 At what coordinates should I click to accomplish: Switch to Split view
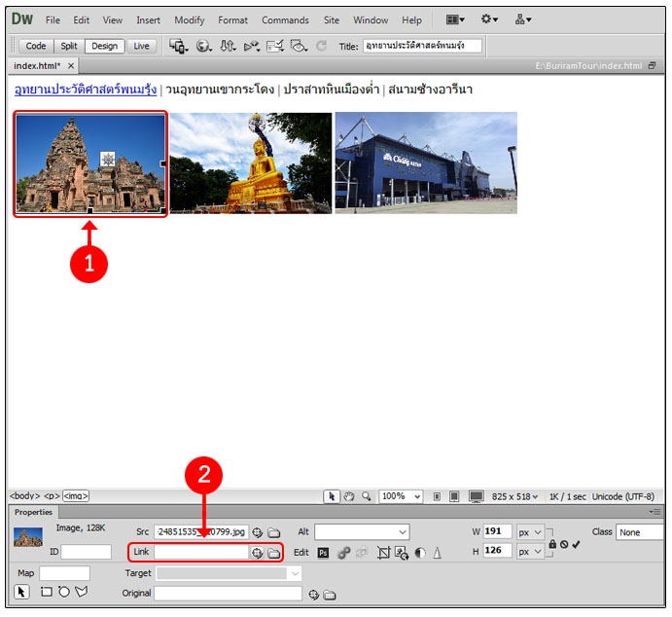68,46
